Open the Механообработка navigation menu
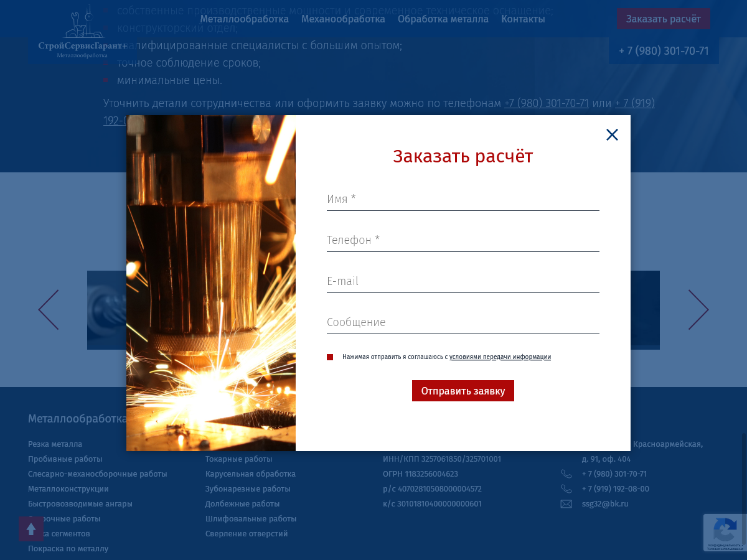The image size is (747, 560). click(x=343, y=19)
